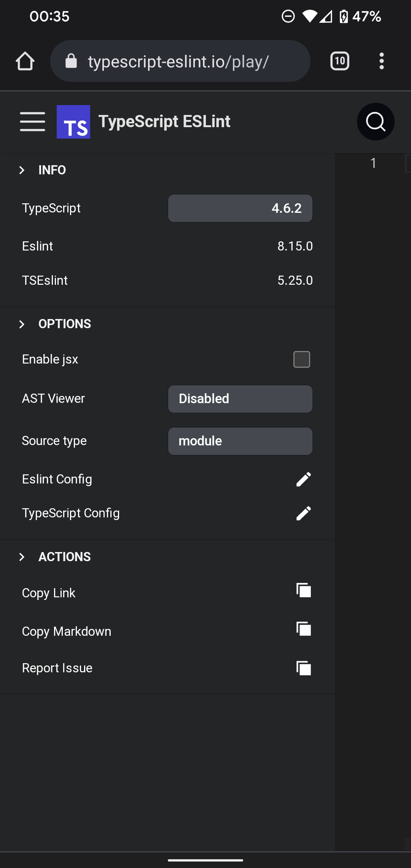Tap the browser home icon
Image resolution: width=411 pixels, height=868 pixels.
point(25,61)
